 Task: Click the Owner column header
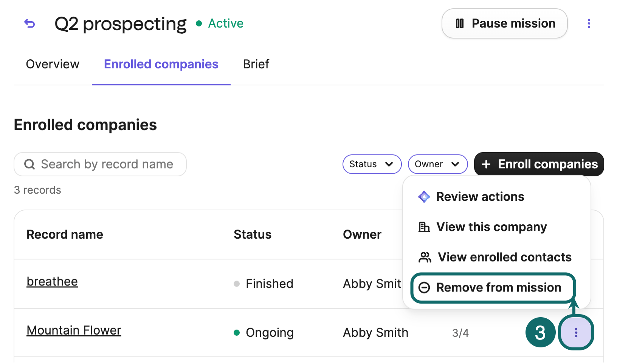362,234
